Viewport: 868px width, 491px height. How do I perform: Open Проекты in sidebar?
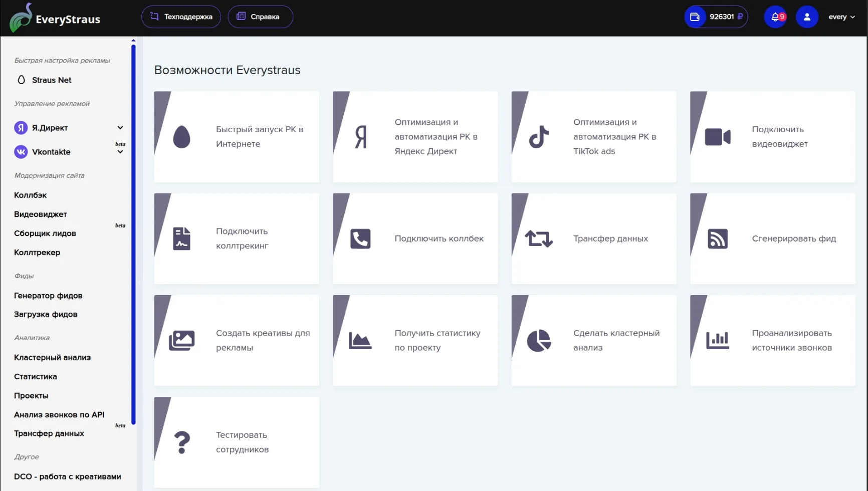pos(31,396)
